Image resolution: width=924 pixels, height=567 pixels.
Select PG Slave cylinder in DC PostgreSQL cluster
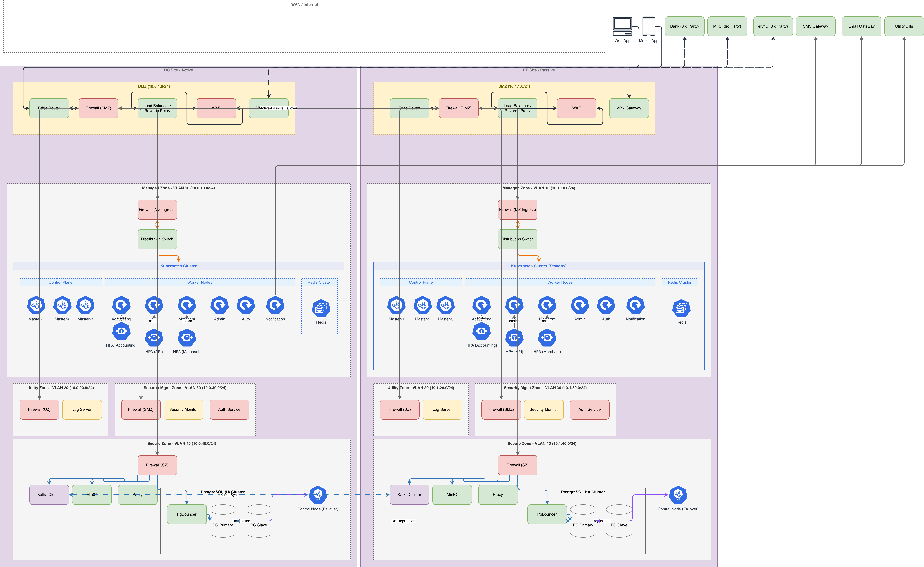259,521
